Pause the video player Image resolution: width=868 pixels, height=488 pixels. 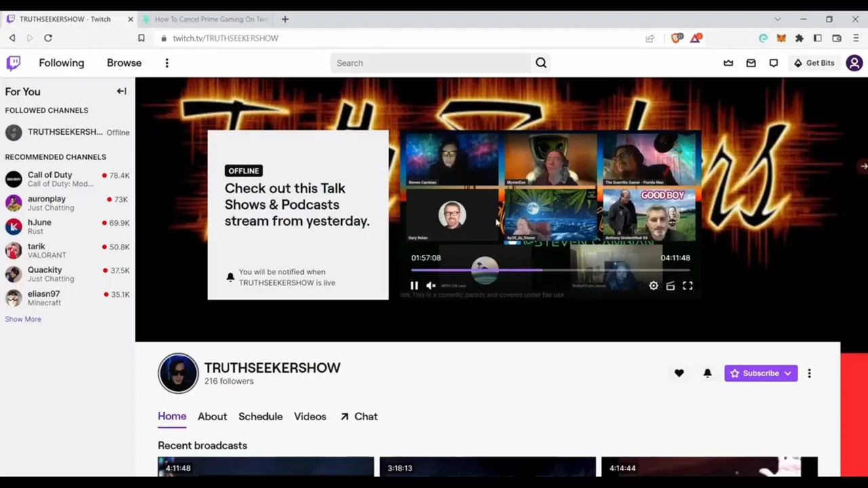[414, 286]
